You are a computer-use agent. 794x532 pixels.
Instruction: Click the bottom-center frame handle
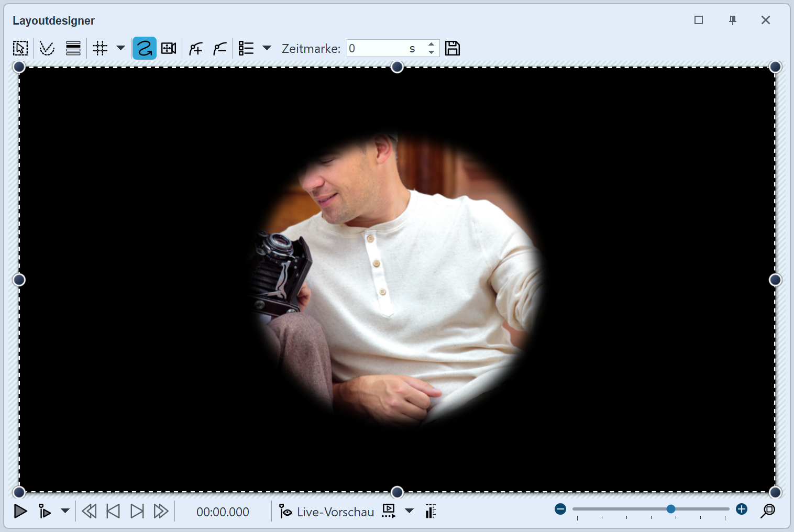398,492
